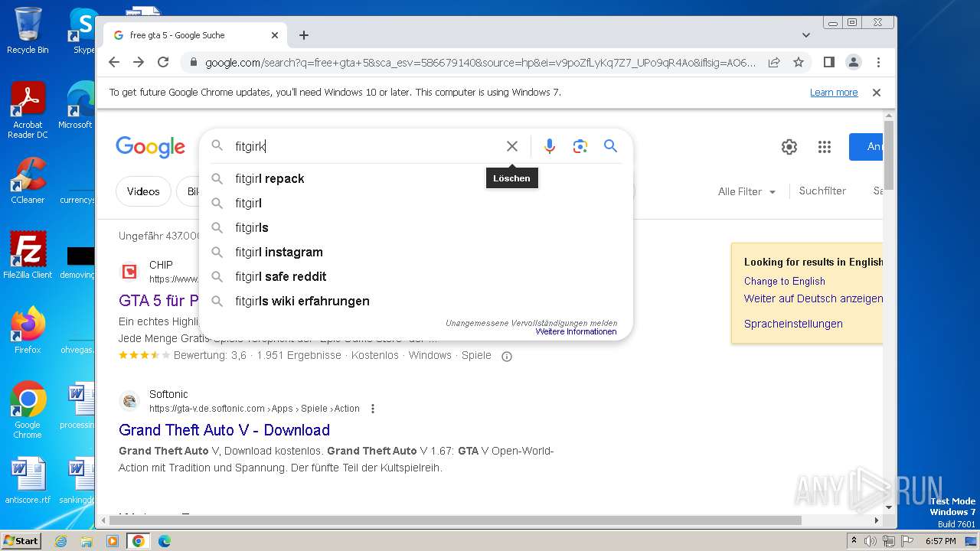Dismiss the Chrome update notification bar
Screen dimensions: 980x551
click(x=877, y=93)
